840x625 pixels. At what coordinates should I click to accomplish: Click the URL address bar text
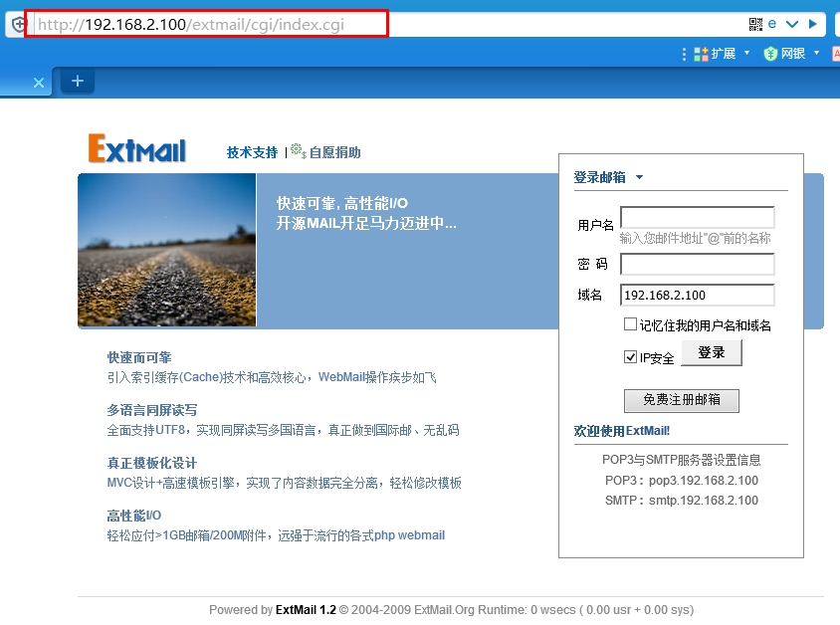tap(191, 25)
